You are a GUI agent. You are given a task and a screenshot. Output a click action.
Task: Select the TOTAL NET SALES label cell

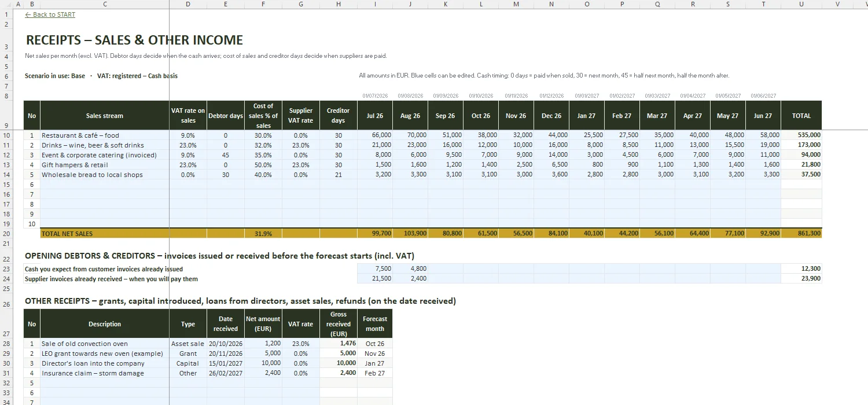coord(105,234)
